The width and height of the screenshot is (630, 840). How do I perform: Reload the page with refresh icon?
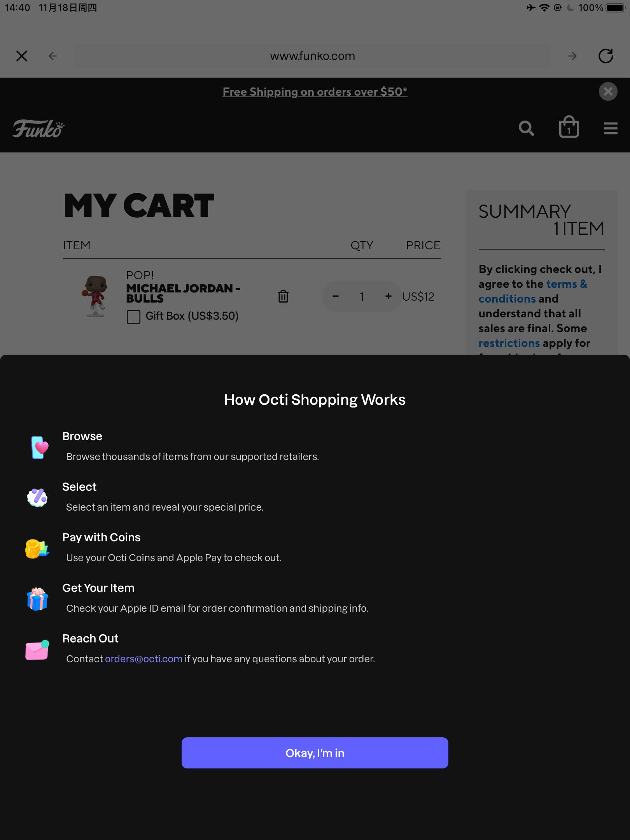605,56
